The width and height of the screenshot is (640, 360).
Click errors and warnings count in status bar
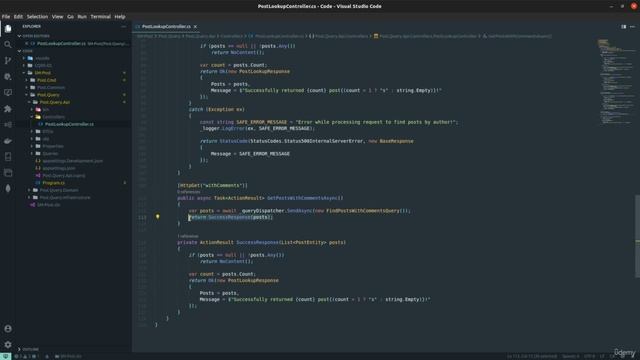tap(28, 356)
